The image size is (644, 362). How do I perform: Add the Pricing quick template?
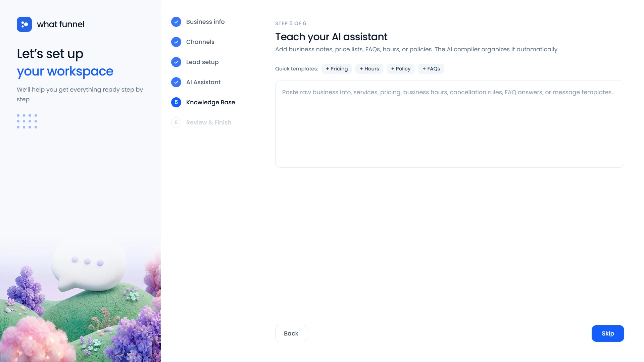click(337, 69)
